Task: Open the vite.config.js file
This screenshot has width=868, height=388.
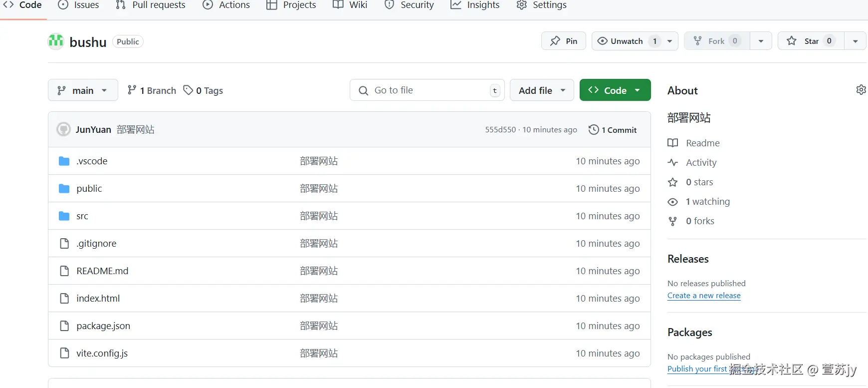Action: [x=102, y=353]
